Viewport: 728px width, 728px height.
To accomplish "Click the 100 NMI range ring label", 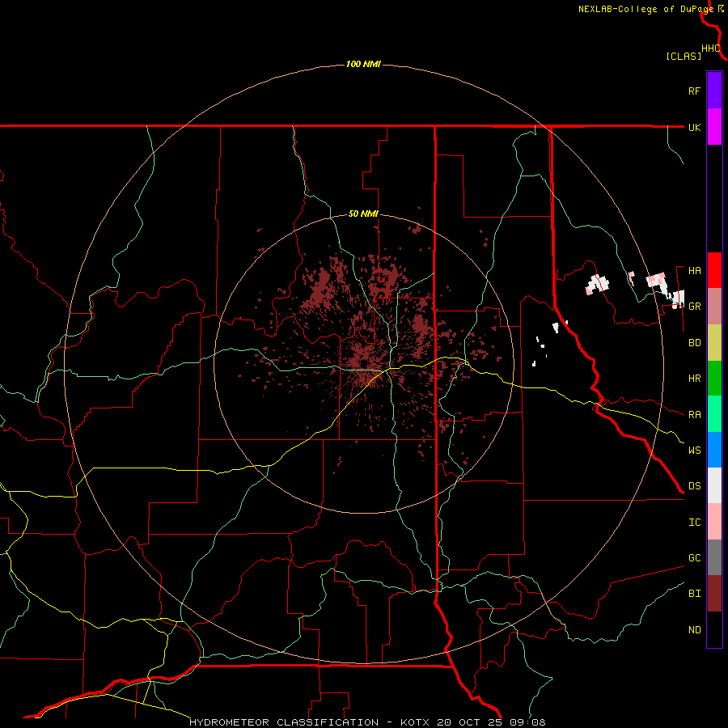I will (363, 64).
